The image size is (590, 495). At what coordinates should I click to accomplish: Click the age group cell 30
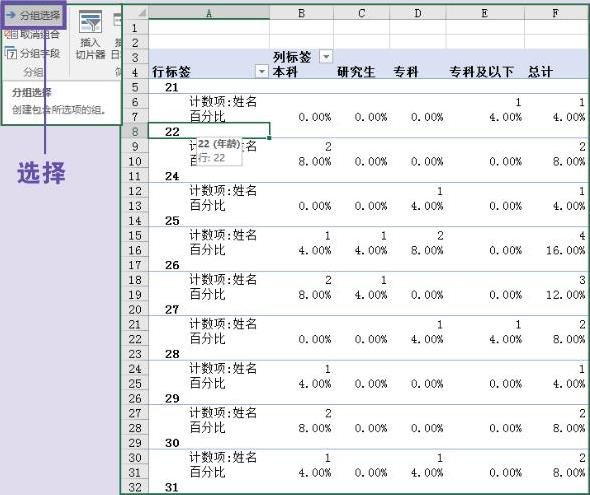[172, 443]
